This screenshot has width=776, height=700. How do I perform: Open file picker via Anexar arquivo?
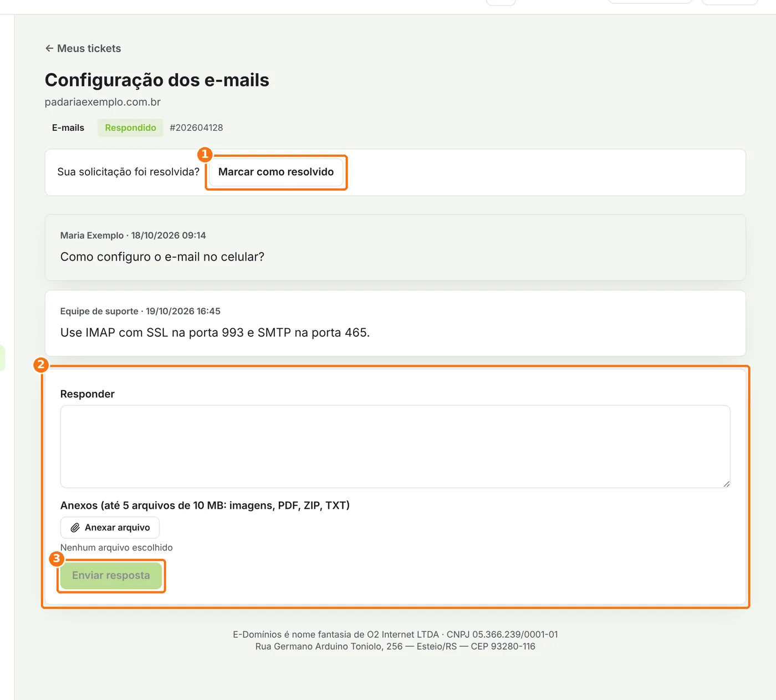pyautogui.click(x=110, y=528)
